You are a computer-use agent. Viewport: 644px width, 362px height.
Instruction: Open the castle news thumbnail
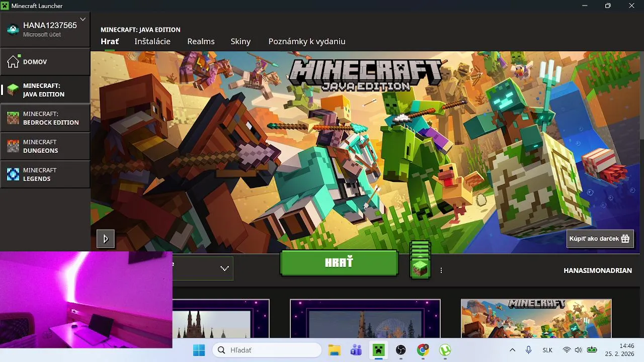pos(221,319)
